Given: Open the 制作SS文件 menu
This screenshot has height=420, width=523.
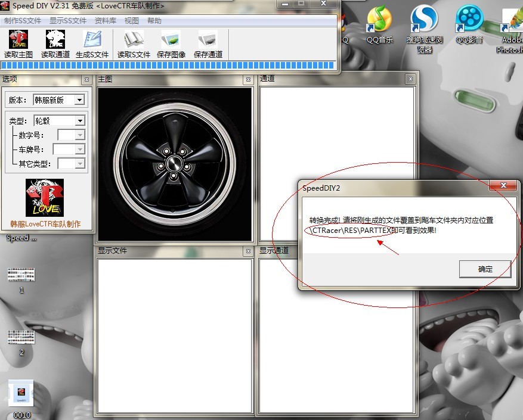Looking at the screenshot, I should (23, 20).
